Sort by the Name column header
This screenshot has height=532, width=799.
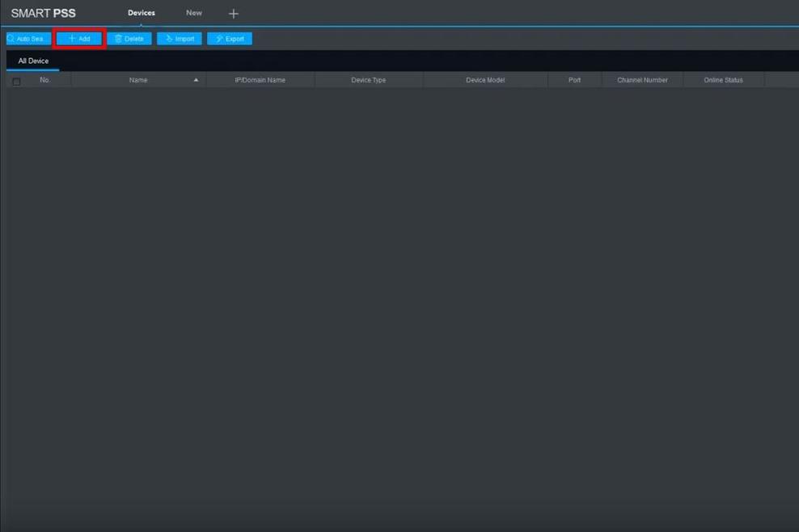click(138, 80)
